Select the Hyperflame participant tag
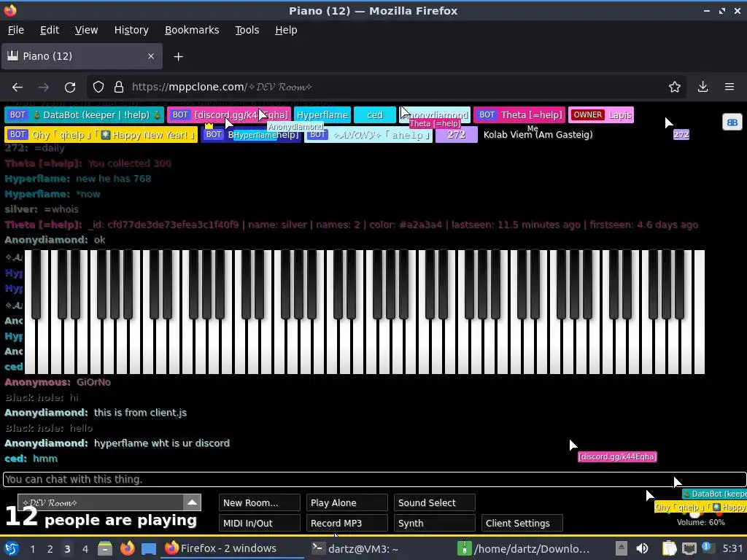This screenshot has width=747, height=560. (322, 114)
